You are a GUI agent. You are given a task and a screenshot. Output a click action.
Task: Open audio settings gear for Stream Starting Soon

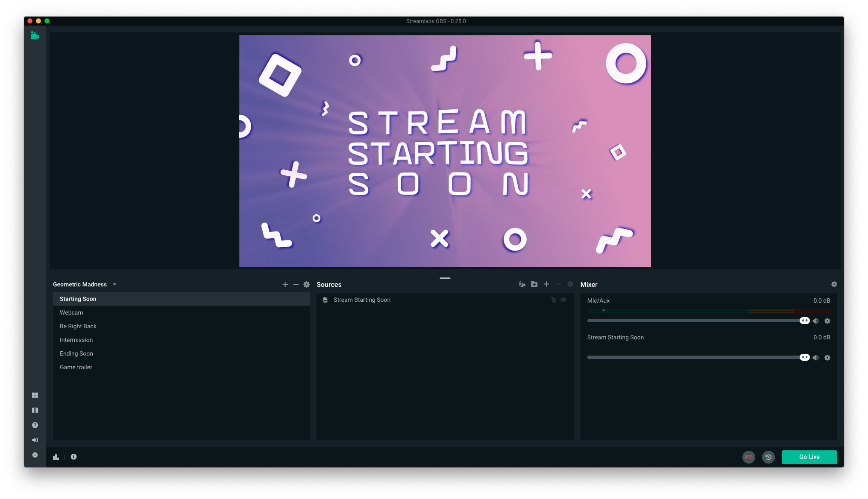coord(828,357)
